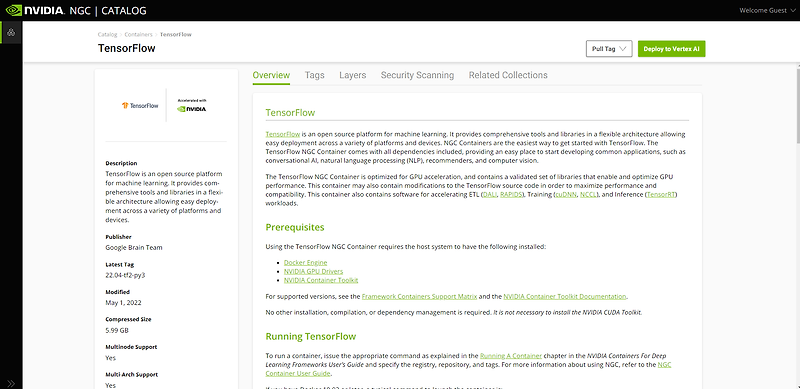Click Deploy to Vertex AI button
The width and height of the screenshot is (800, 389).
671,49
